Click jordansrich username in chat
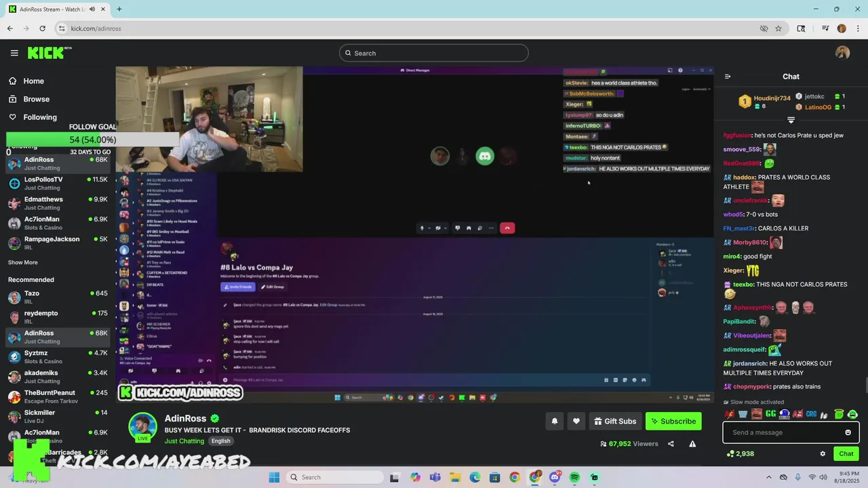This screenshot has width=868, height=488. tap(750, 363)
